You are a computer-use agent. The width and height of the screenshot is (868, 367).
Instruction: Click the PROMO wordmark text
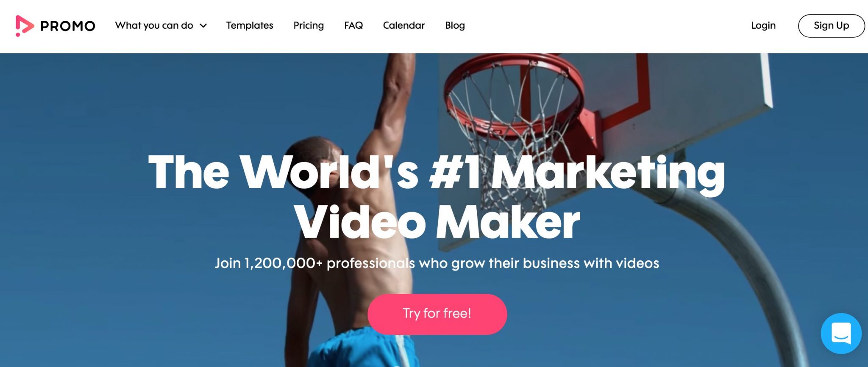click(68, 26)
